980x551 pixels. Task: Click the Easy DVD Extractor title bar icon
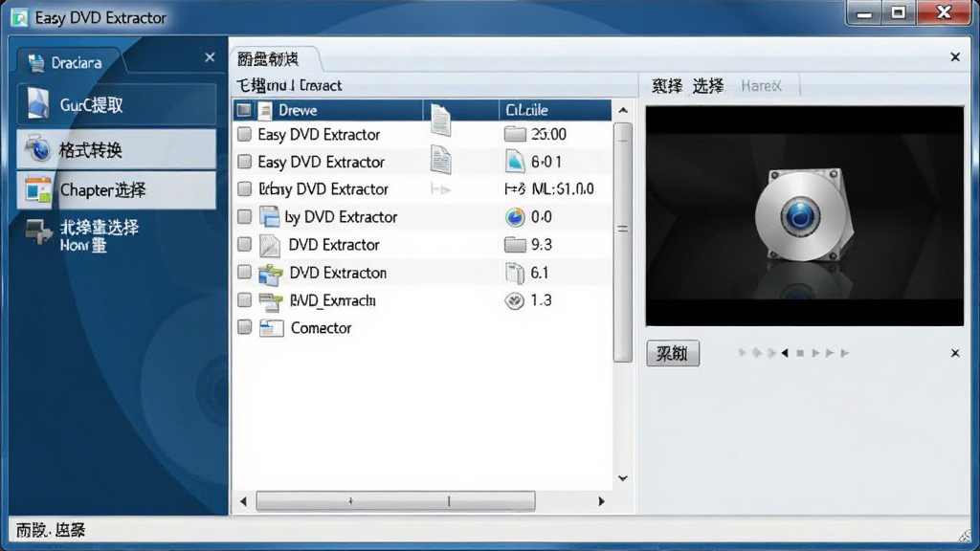(x=19, y=17)
